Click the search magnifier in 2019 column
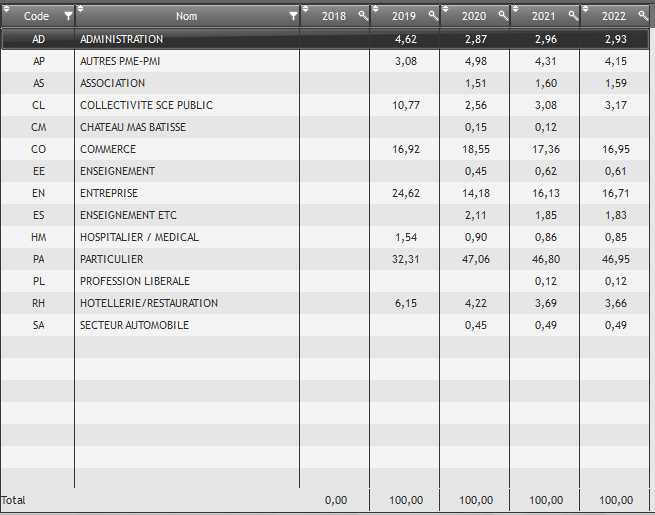Screen dimensions: 655x515 click(433, 16)
